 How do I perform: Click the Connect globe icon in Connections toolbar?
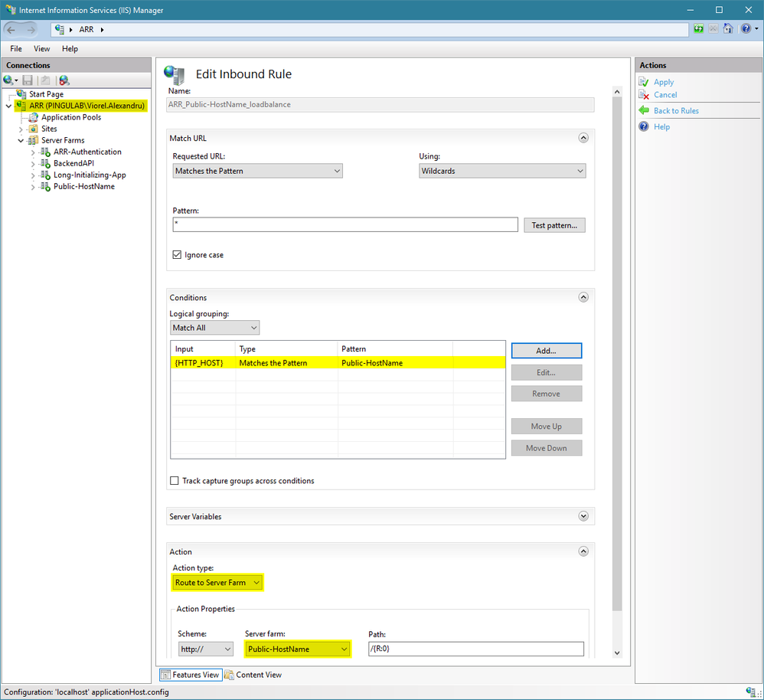coord(8,80)
